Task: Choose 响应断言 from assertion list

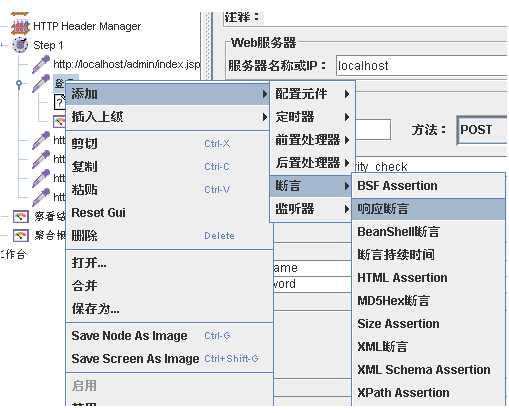Action: pyautogui.click(x=428, y=209)
